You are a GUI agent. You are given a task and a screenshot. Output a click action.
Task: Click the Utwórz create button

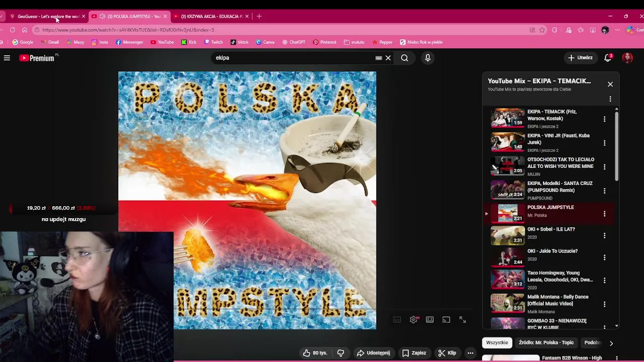pos(580,58)
